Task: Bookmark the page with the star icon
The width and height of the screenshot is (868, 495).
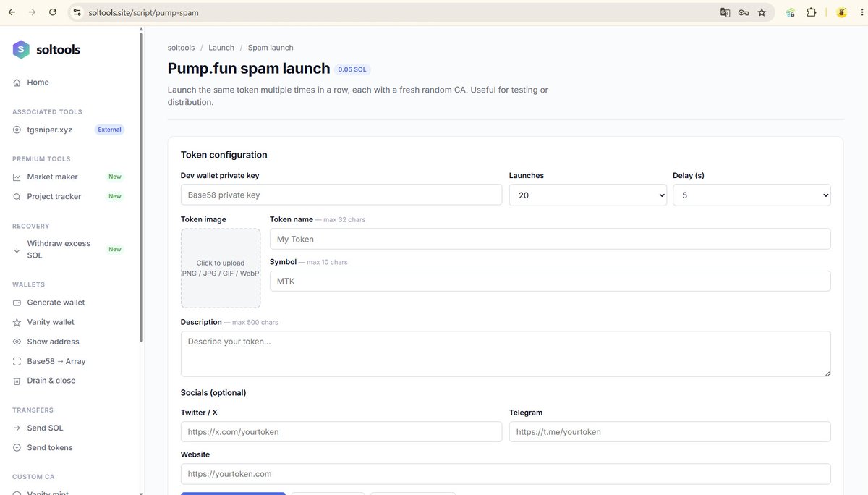Action: tap(762, 12)
